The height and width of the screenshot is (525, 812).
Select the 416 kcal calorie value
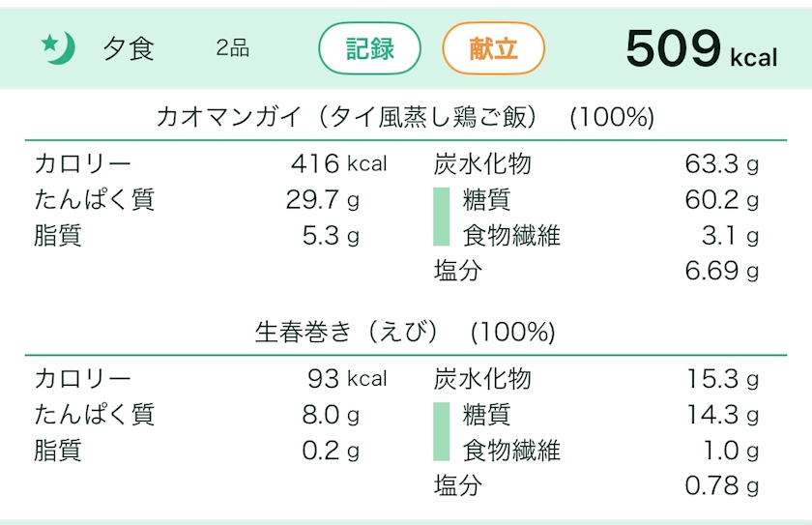338,164
